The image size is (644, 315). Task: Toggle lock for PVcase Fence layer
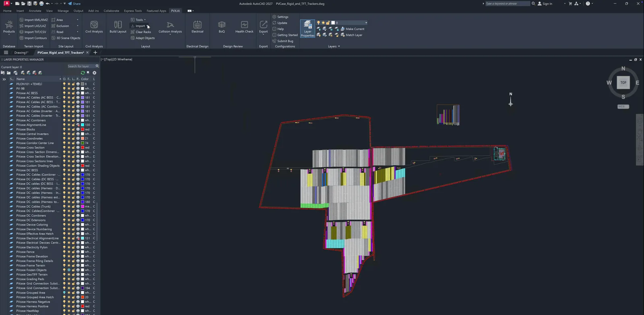coord(73,252)
